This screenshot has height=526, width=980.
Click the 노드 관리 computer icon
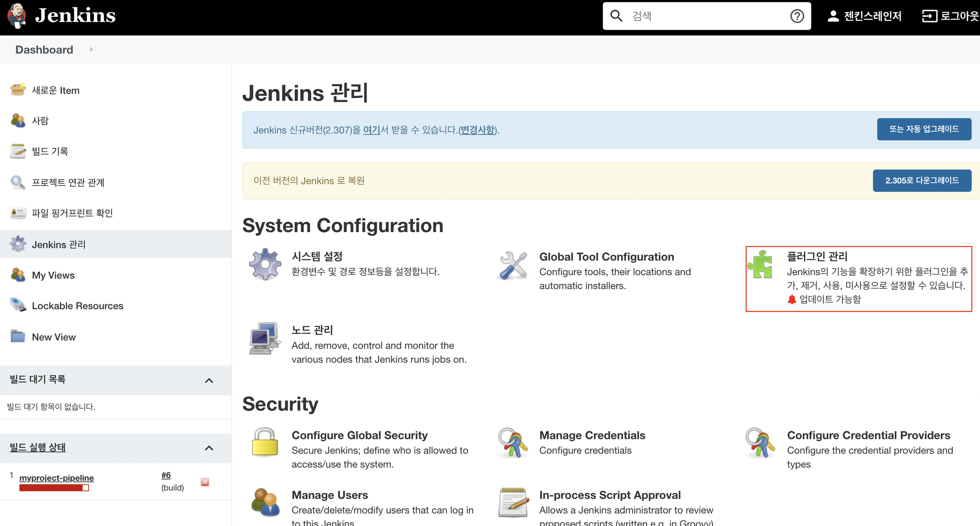pos(265,338)
